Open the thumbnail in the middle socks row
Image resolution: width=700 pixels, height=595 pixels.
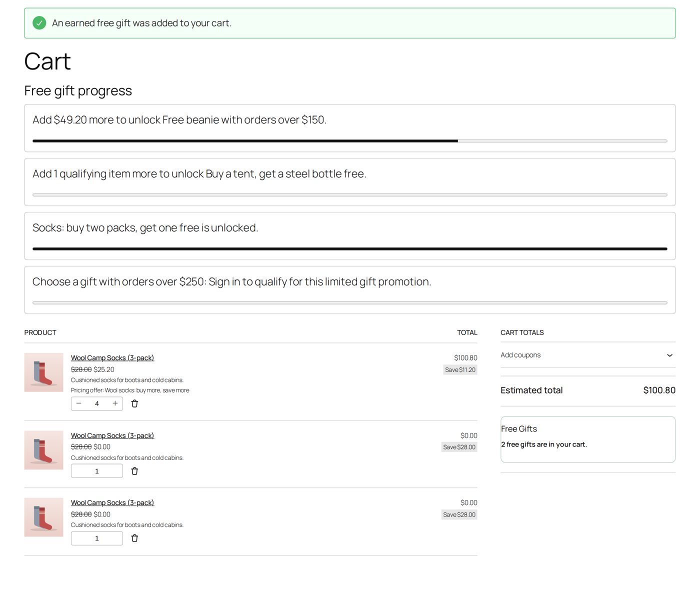click(44, 450)
